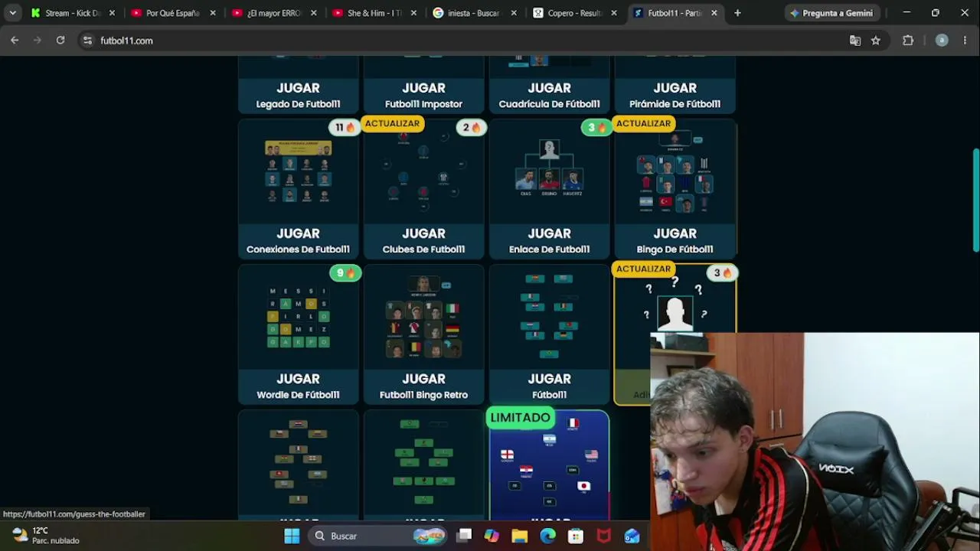980x551 pixels.
Task: Open McAfee from the taskbar
Action: [x=603, y=536]
